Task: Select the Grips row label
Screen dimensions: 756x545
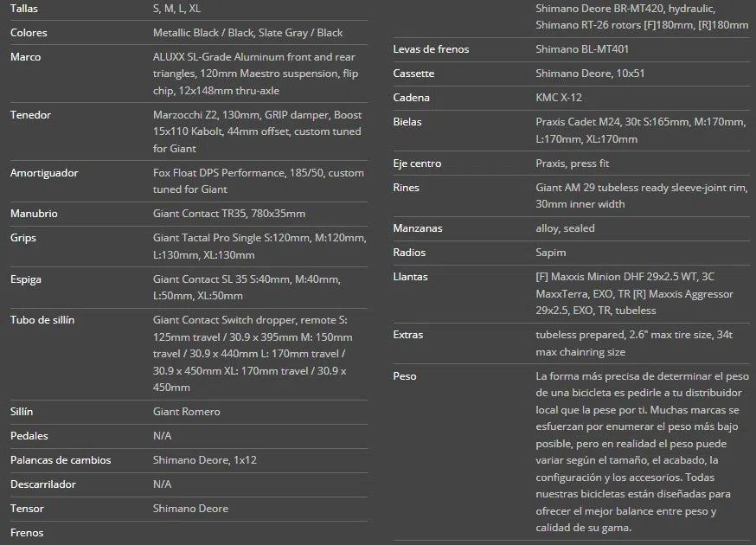Action: click(x=23, y=238)
